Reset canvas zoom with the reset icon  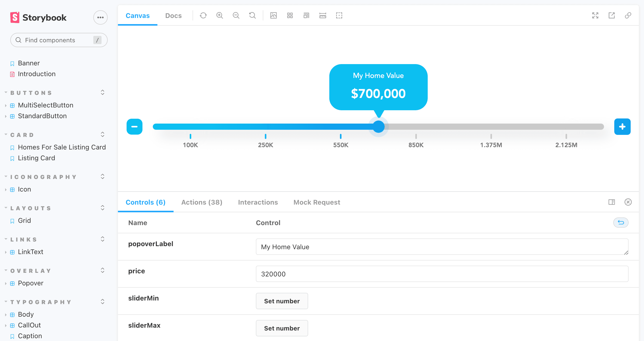pyautogui.click(x=253, y=16)
